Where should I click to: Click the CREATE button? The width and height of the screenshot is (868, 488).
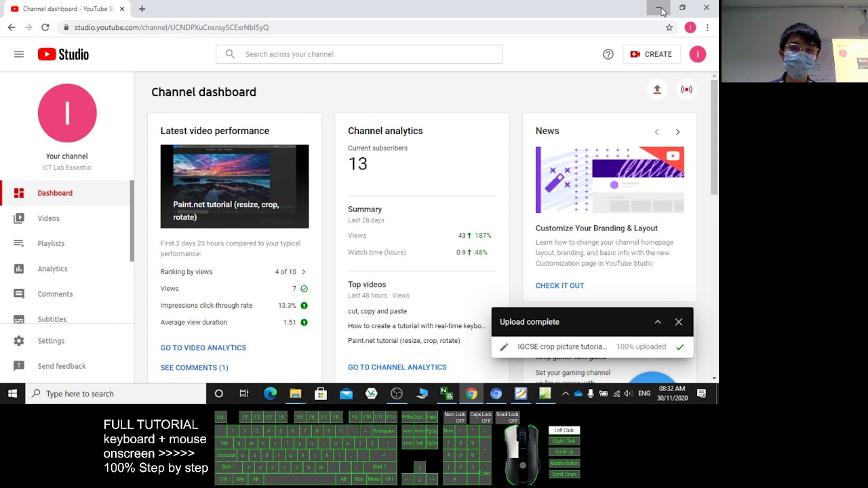(651, 54)
